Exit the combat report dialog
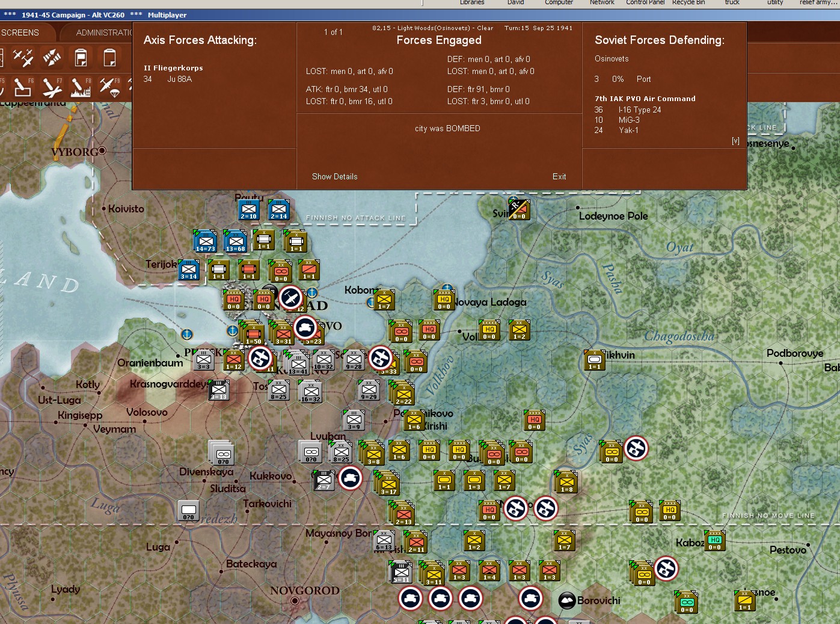This screenshot has height=624, width=840. [559, 176]
